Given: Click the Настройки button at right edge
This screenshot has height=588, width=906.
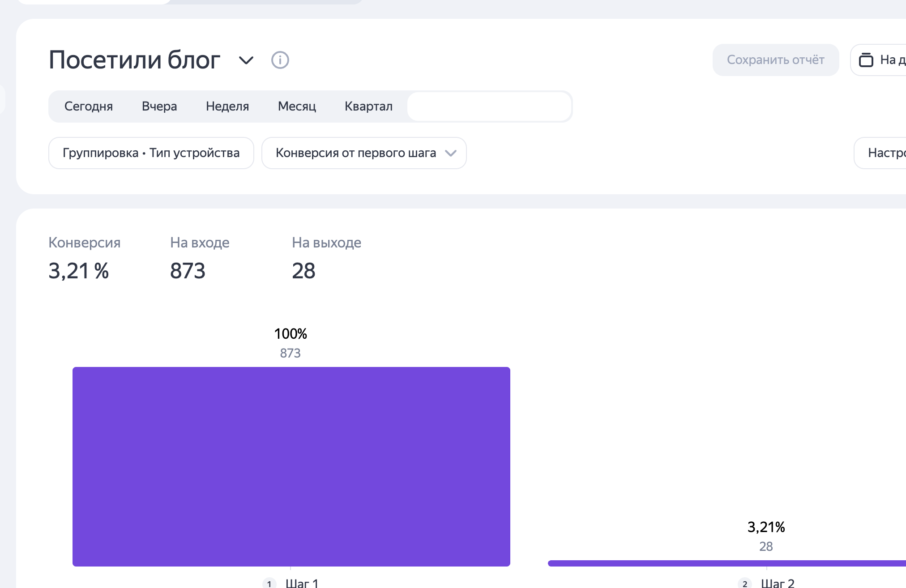Looking at the screenshot, I should coord(884,153).
